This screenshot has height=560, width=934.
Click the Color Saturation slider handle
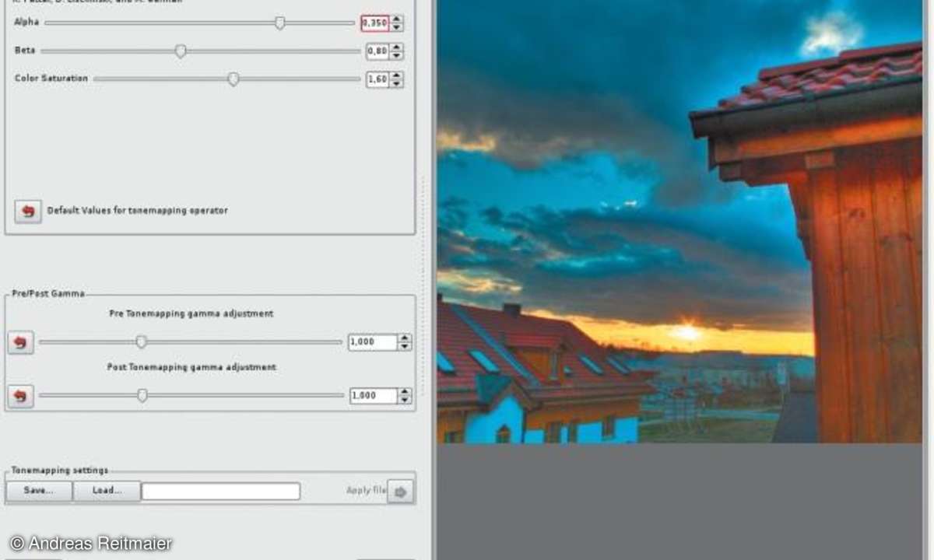coord(233,79)
